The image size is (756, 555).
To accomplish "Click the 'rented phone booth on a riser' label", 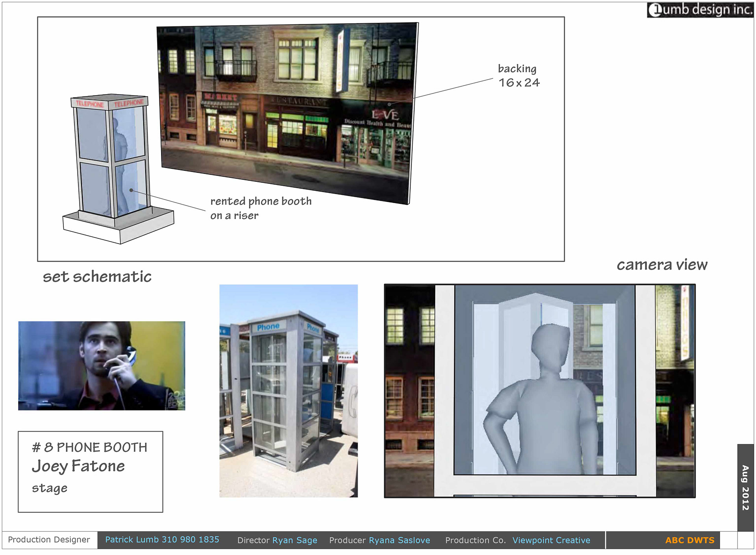I will point(260,208).
